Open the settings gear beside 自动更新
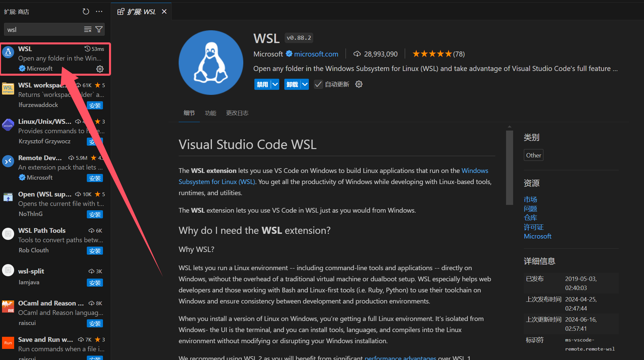644x360 pixels. click(x=359, y=84)
